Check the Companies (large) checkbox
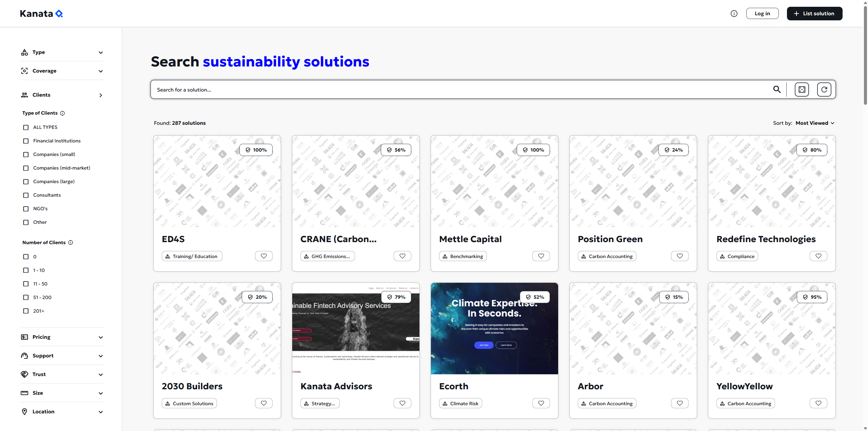 click(x=26, y=182)
